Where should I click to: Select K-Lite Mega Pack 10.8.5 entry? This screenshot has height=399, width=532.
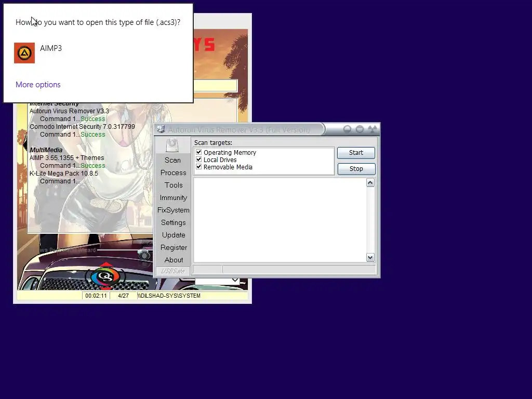64,174
